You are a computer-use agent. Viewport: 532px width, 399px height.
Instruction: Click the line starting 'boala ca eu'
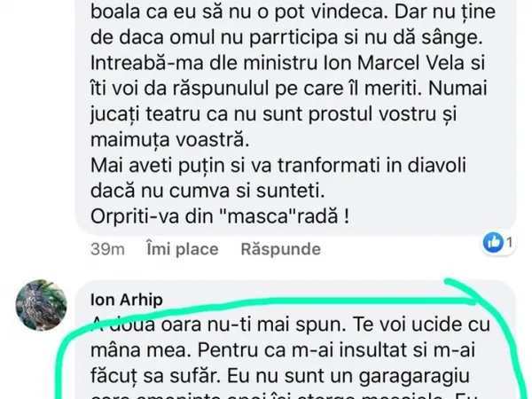tap(293, 12)
